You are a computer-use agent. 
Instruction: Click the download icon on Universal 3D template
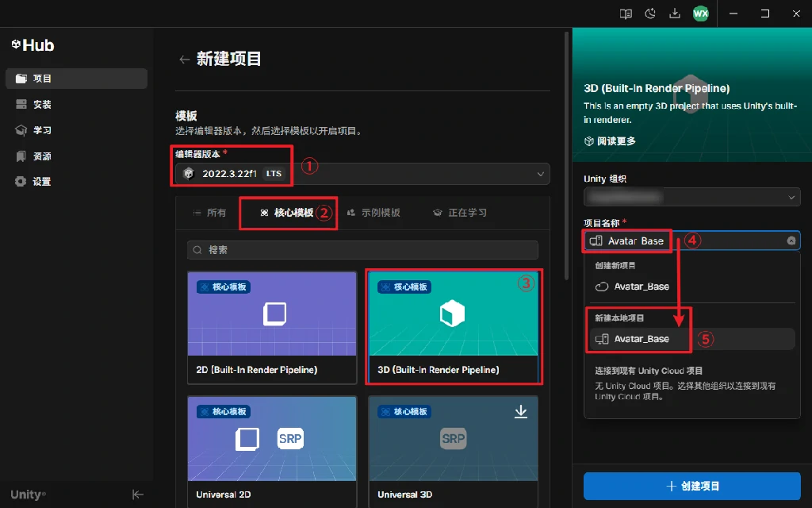click(x=520, y=411)
